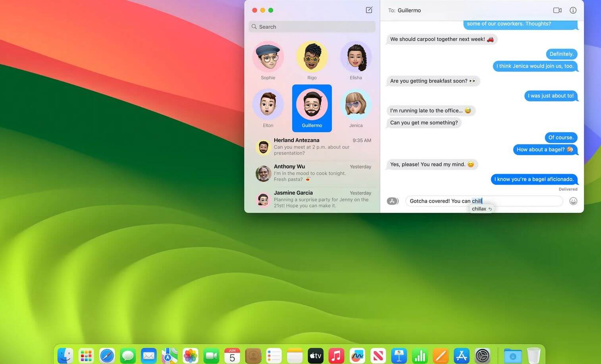Screen dimensions: 601x364
Task: Open Calendar showing June 5 in Dock
Action: coord(232,356)
